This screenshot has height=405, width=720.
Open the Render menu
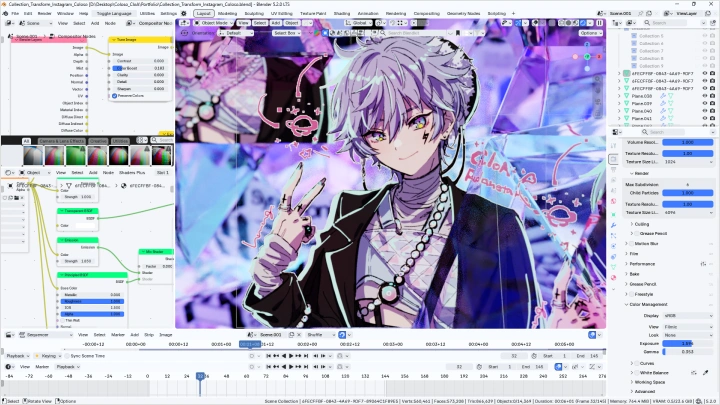click(45, 13)
